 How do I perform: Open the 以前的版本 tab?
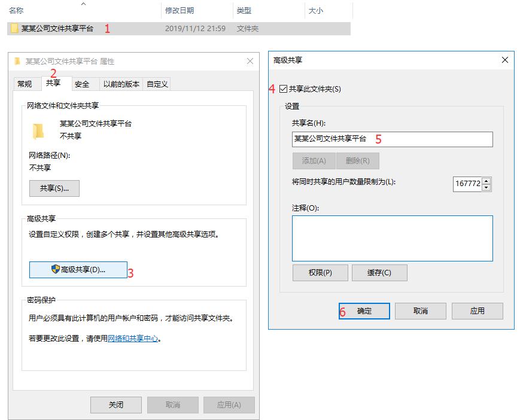click(x=120, y=84)
